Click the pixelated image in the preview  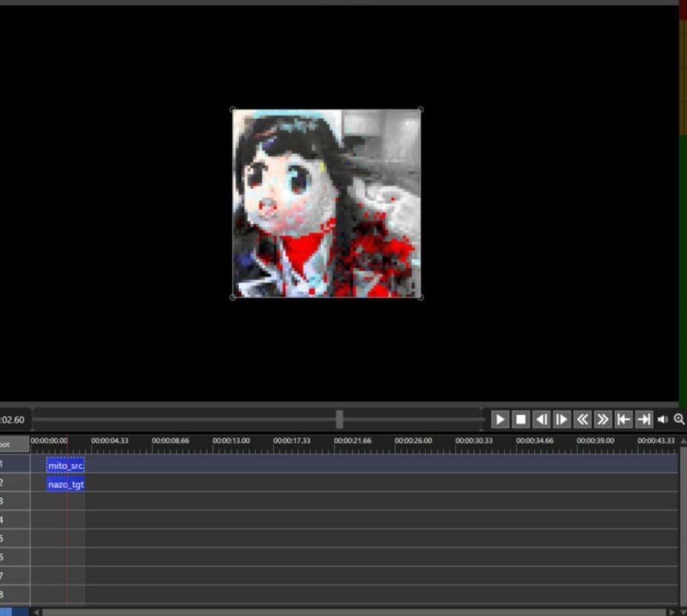[326, 204]
